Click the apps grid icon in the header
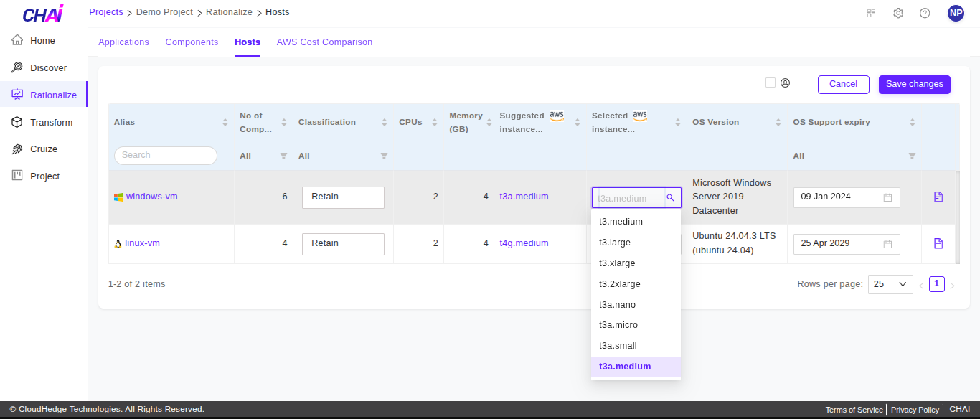 pyautogui.click(x=870, y=12)
